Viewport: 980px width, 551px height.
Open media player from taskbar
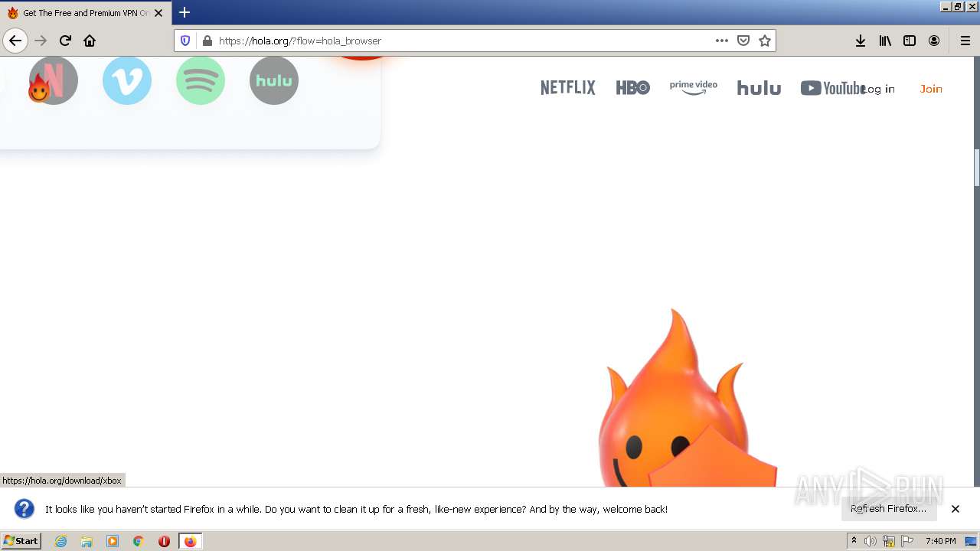(113, 541)
